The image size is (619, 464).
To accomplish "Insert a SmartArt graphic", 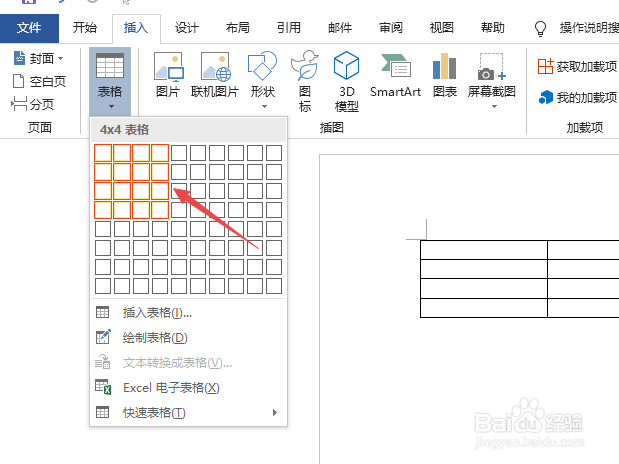I will [x=396, y=75].
